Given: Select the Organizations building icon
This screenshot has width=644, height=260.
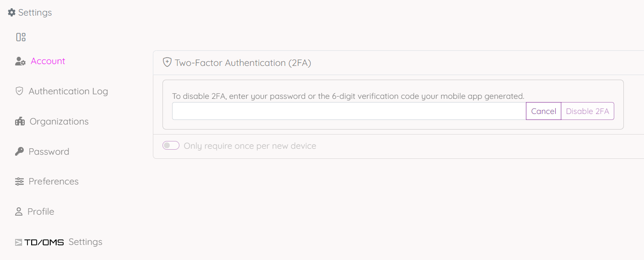Looking at the screenshot, I should (x=20, y=121).
